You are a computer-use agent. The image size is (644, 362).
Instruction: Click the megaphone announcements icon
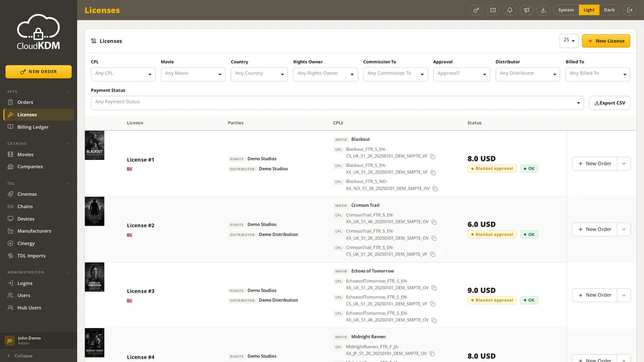526,10
